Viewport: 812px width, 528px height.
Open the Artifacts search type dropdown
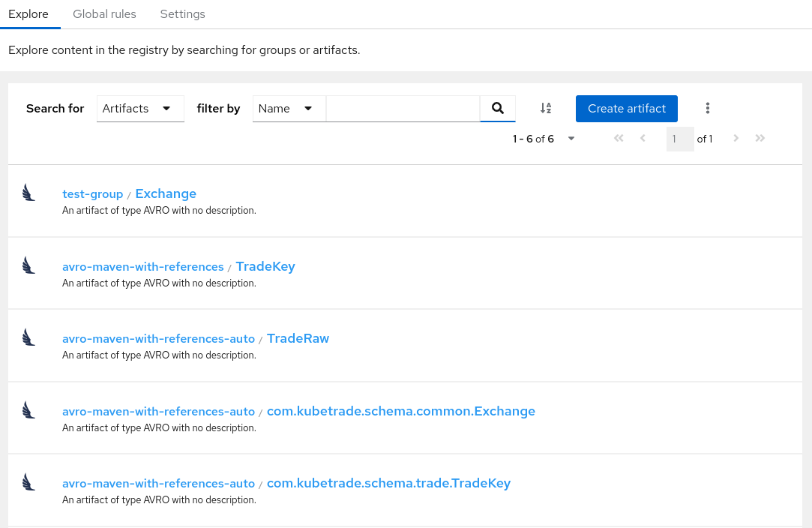coord(140,109)
